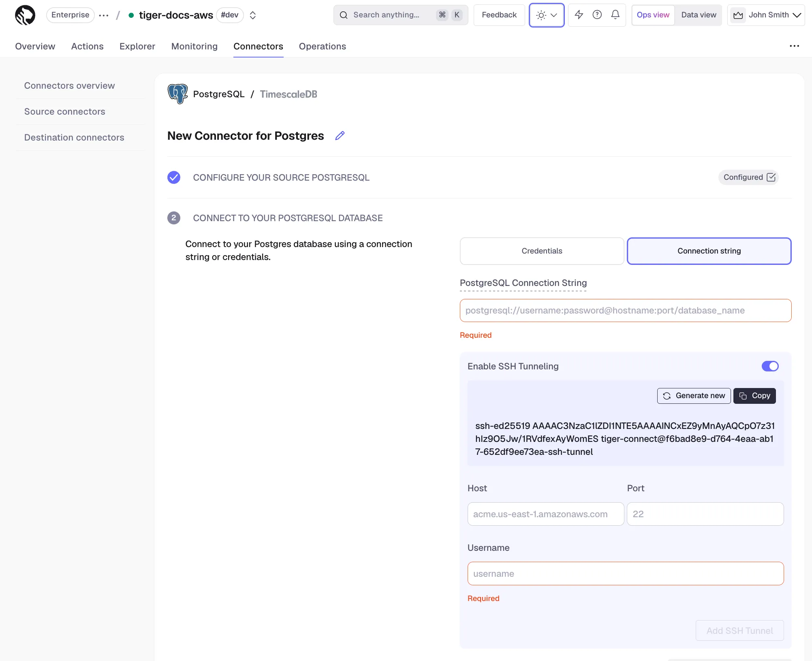Click the completed step checkmark icon
812x661 pixels.
pos(174,177)
